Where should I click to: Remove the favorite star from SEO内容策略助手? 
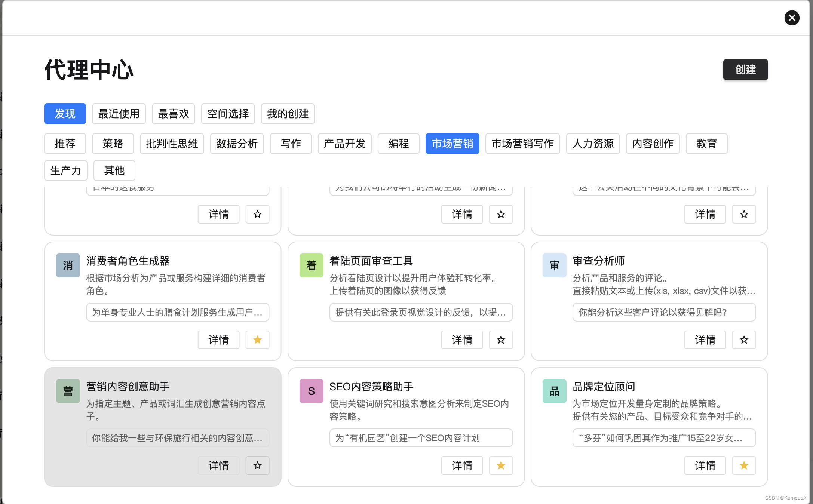[x=501, y=465]
